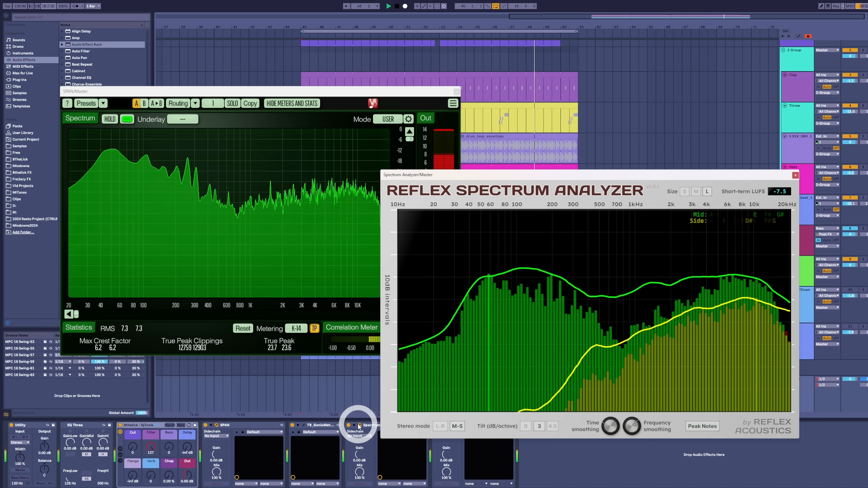Unfold the Clap track arrow

point(785,75)
